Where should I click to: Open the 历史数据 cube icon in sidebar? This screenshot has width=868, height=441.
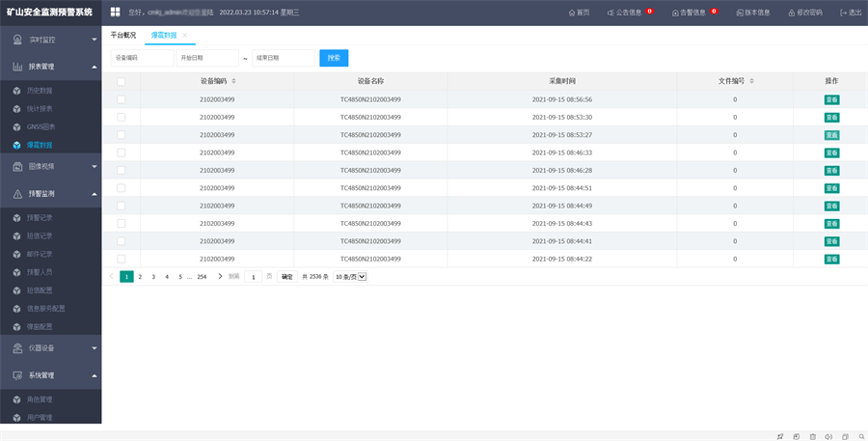(16, 91)
